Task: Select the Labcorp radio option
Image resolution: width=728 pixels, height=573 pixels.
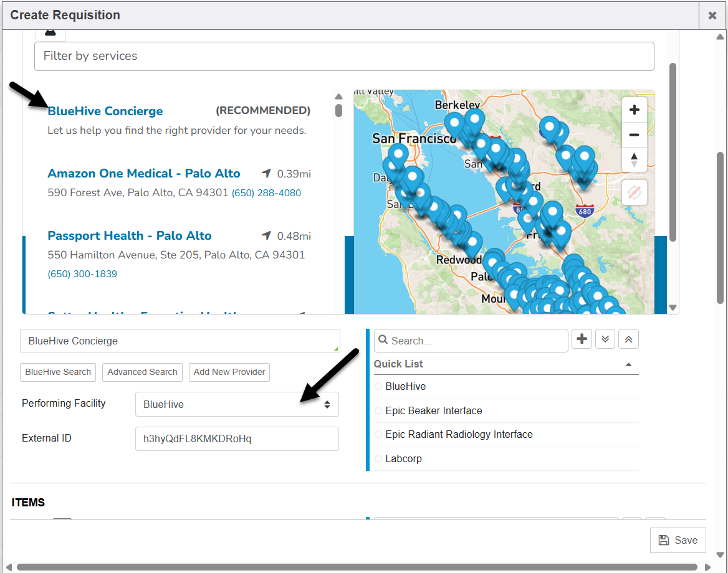Action: click(378, 458)
